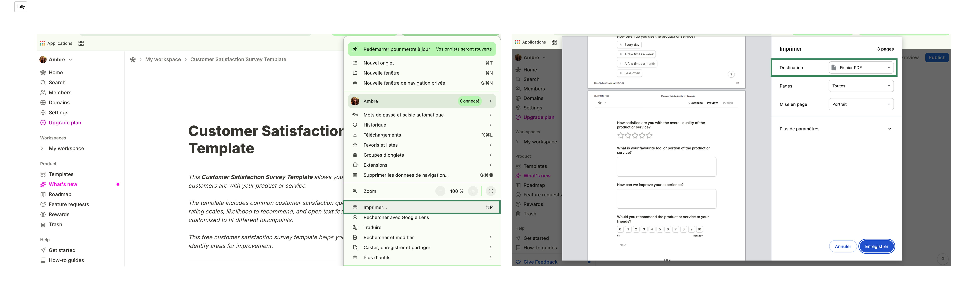Toggle fullscreen icon next to zoom controls
The height and width of the screenshot is (295, 980).
pos(491,191)
